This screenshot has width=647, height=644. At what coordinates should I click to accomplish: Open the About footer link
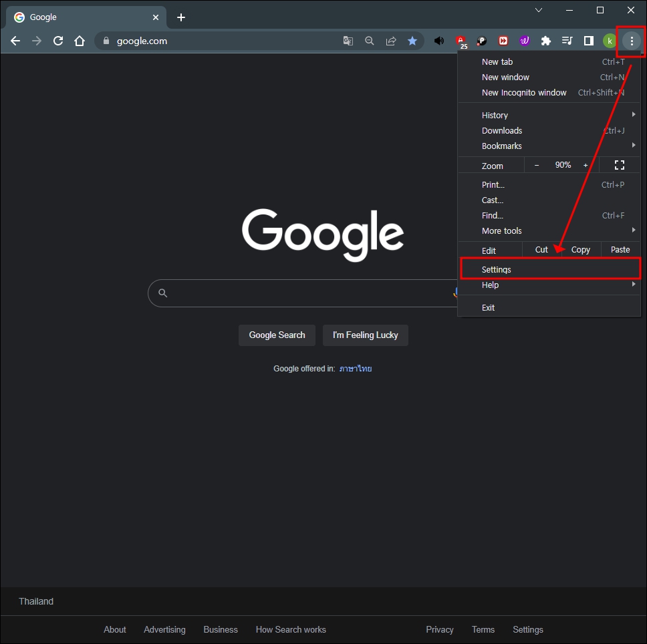[x=115, y=629]
